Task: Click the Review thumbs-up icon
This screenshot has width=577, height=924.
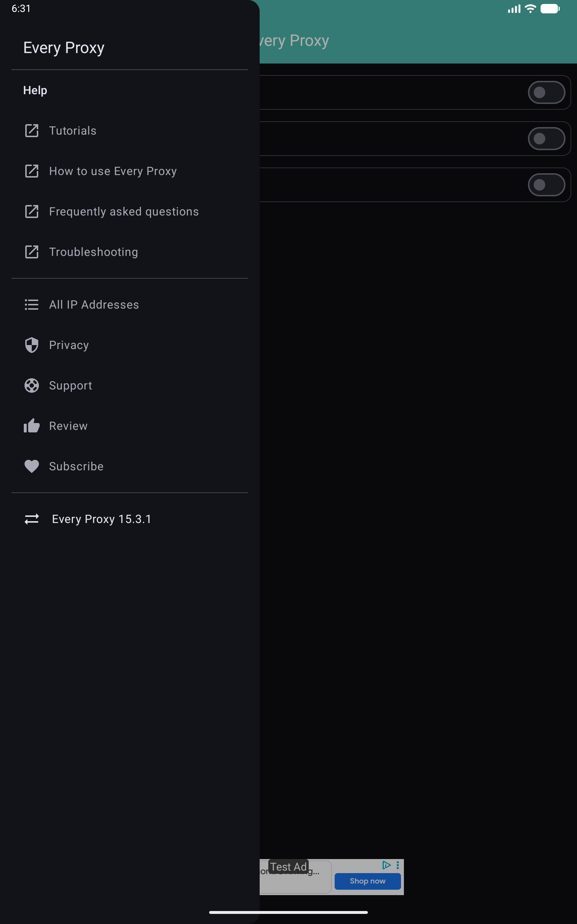Action: pyautogui.click(x=32, y=426)
